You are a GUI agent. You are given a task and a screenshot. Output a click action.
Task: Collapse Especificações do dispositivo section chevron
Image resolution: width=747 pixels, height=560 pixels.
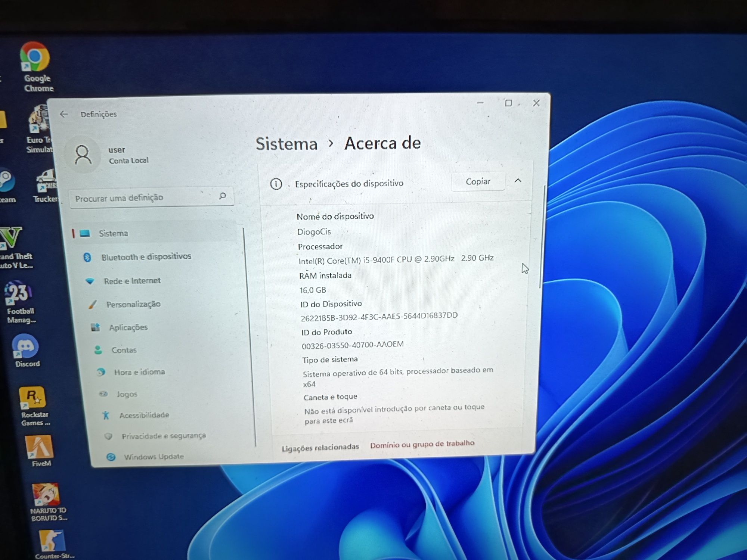[x=518, y=181]
